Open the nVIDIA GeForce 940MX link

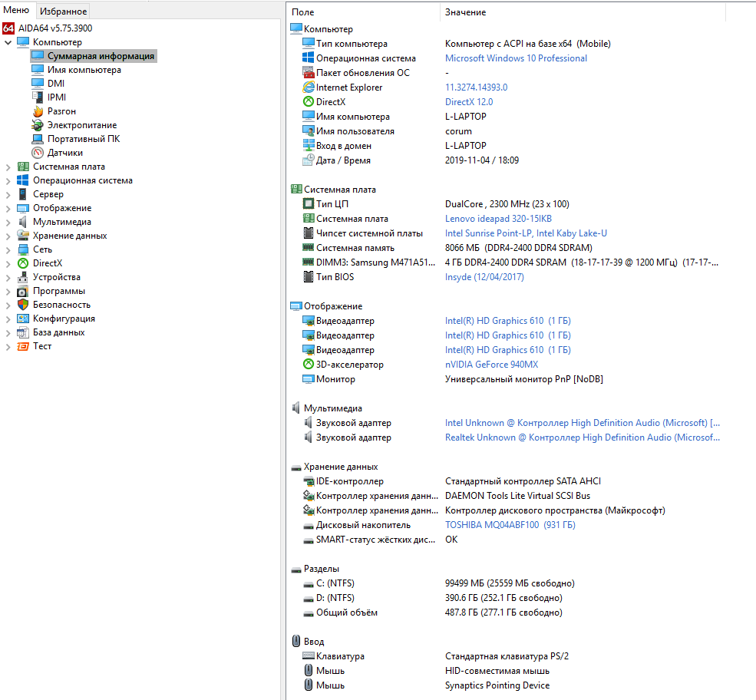pos(491,365)
